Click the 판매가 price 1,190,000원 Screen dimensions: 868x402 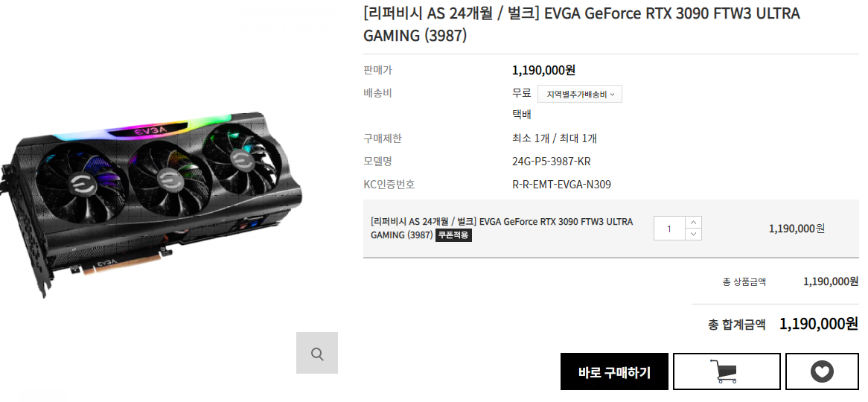(543, 70)
